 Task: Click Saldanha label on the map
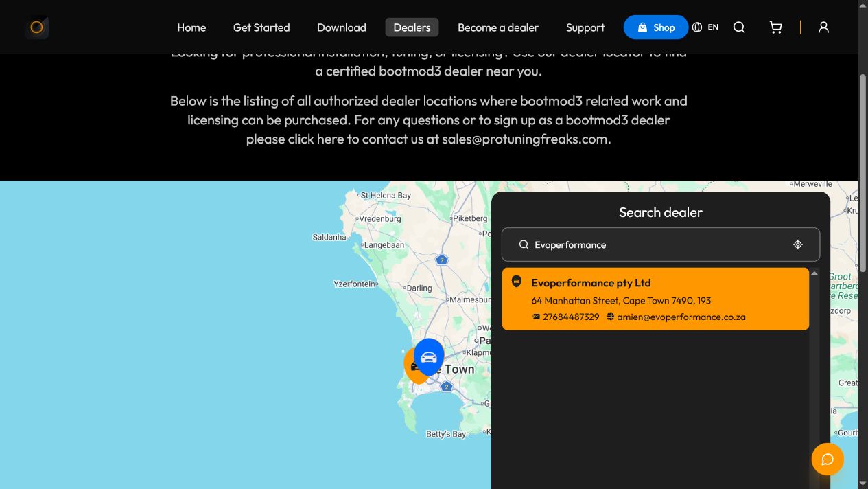coord(330,237)
